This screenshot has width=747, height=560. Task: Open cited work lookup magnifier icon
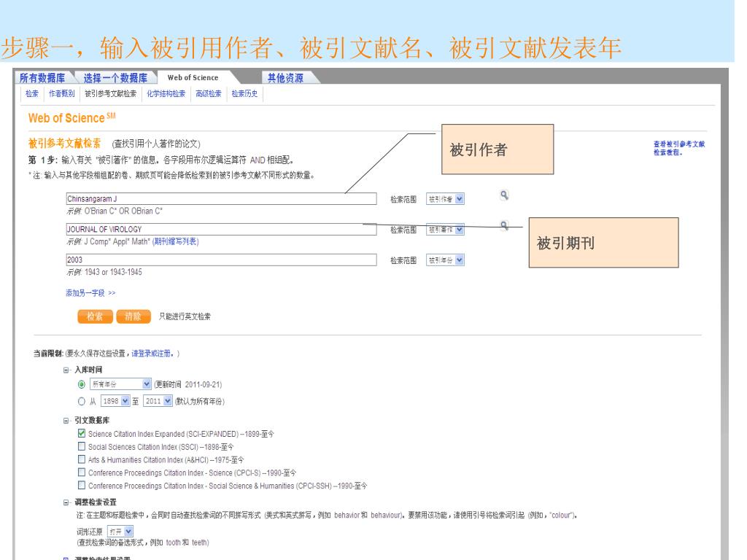tap(504, 225)
